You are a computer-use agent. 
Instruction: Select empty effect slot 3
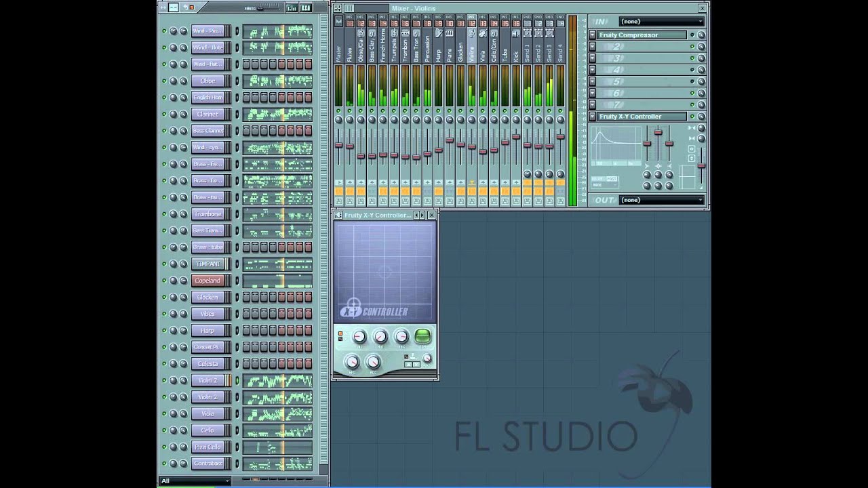point(642,58)
